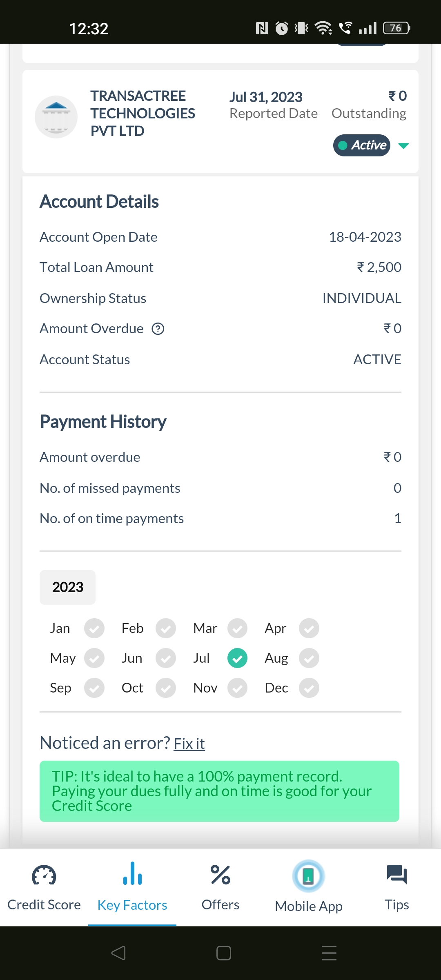Open the Tips chat bubble icon
This screenshot has height=980, width=441.
(x=396, y=875)
